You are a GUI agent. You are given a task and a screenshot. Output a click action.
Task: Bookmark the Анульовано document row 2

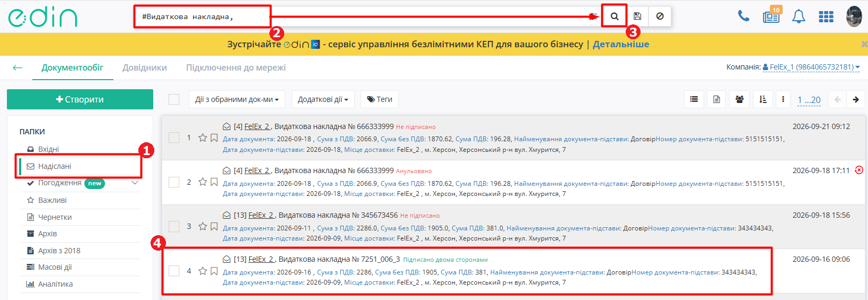point(214,182)
